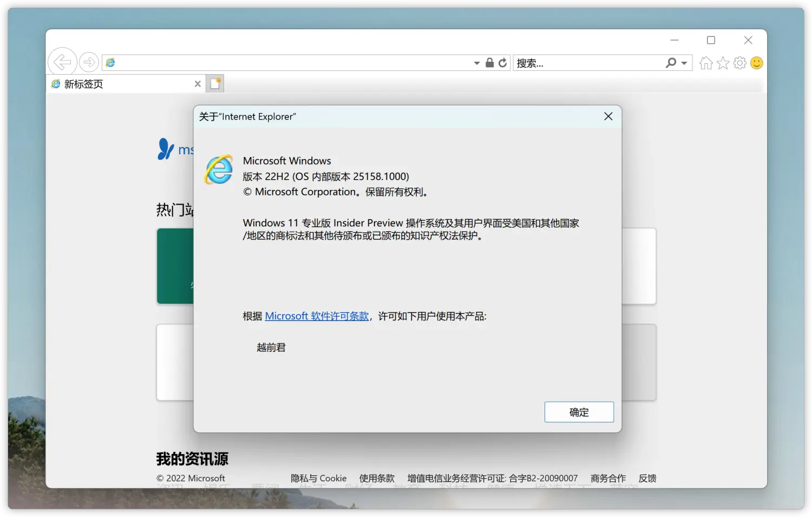Close the Internet Explorer window
The height and width of the screenshot is (517, 812).
tap(748, 40)
